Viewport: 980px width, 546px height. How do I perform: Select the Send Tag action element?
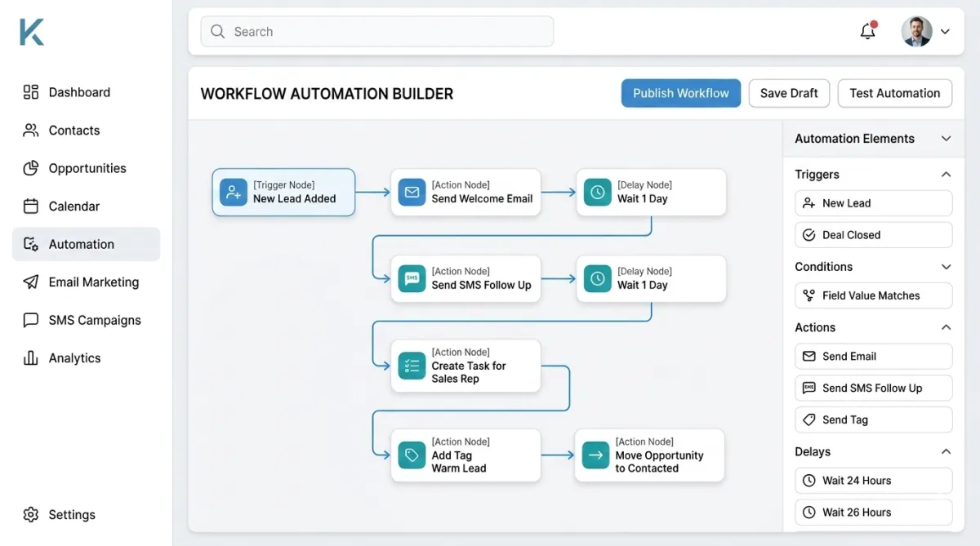coord(873,419)
